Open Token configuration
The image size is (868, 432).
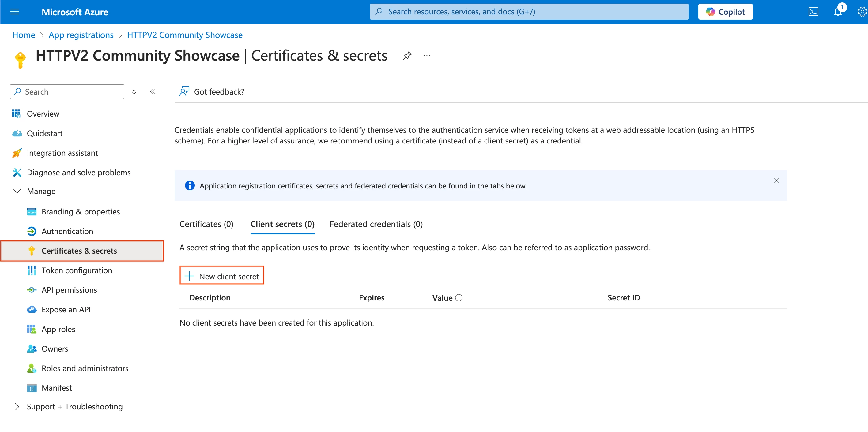pyautogui.click(x=77, y=270)
